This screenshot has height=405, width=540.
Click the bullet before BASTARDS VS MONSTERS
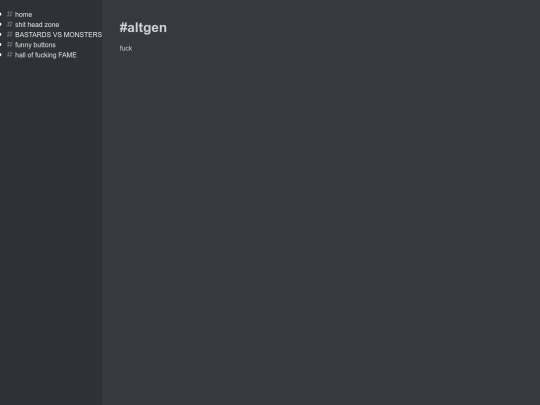1,34
